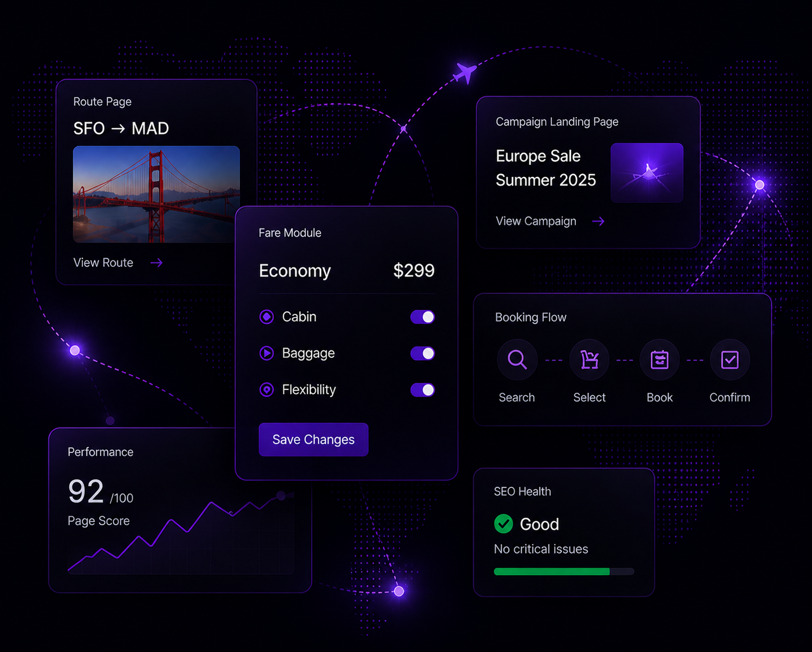Click the Route Page card title

tap(102, 102)
